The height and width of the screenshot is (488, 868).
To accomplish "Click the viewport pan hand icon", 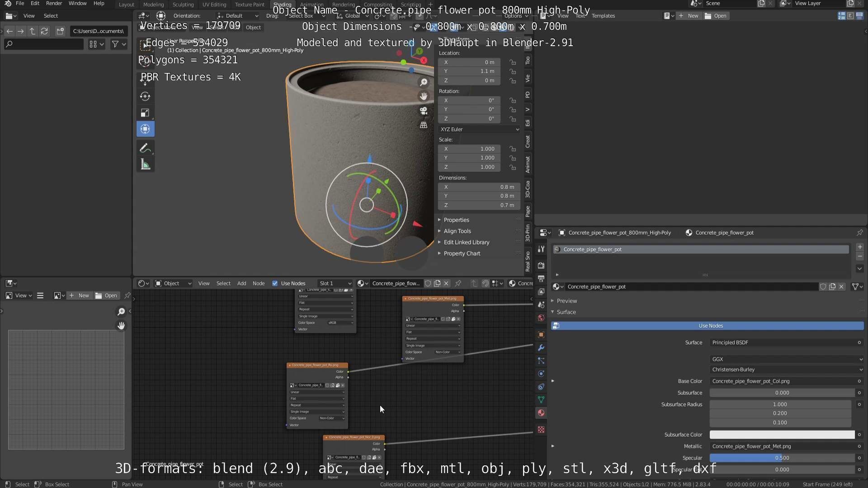I will pyautogui.click(x=424, y=96).
